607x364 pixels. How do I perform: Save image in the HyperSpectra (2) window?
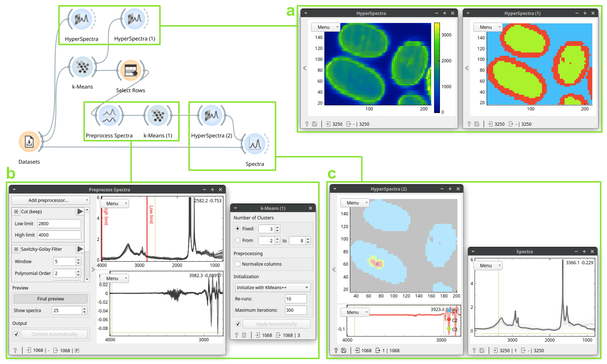[x=344, y=351]
